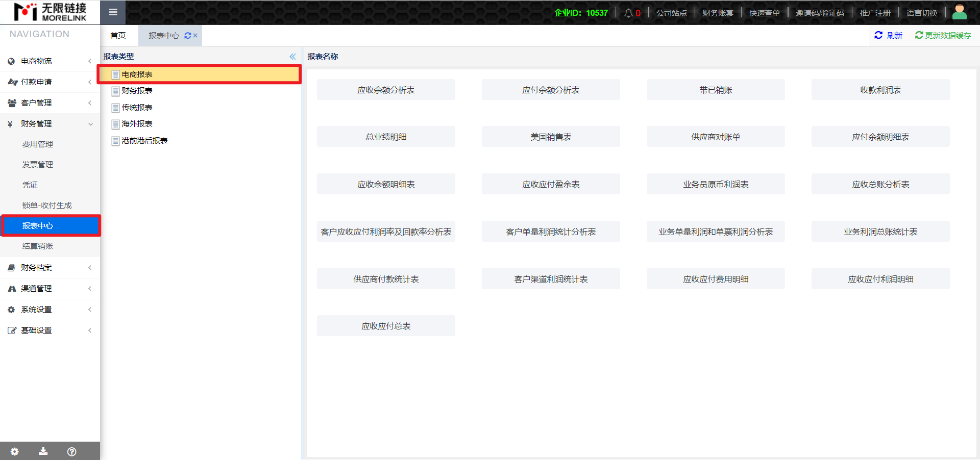Screen dimensions: 980x460
Task: Open 邀请码/验证码 in top bar
Action: (x=820, y=13)
